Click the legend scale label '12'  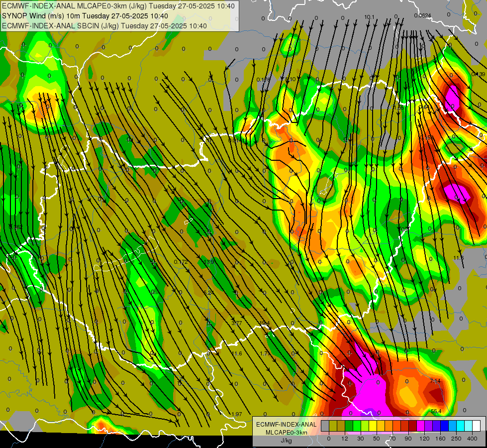tap(345, 439)
